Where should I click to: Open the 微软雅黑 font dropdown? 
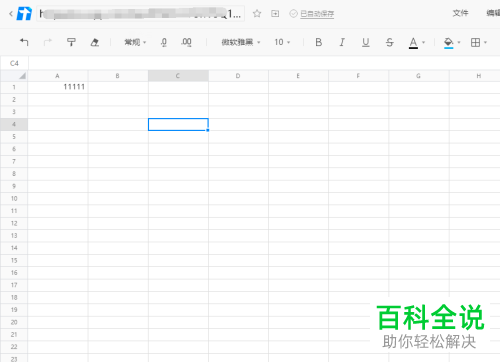[x=241, y=42]
